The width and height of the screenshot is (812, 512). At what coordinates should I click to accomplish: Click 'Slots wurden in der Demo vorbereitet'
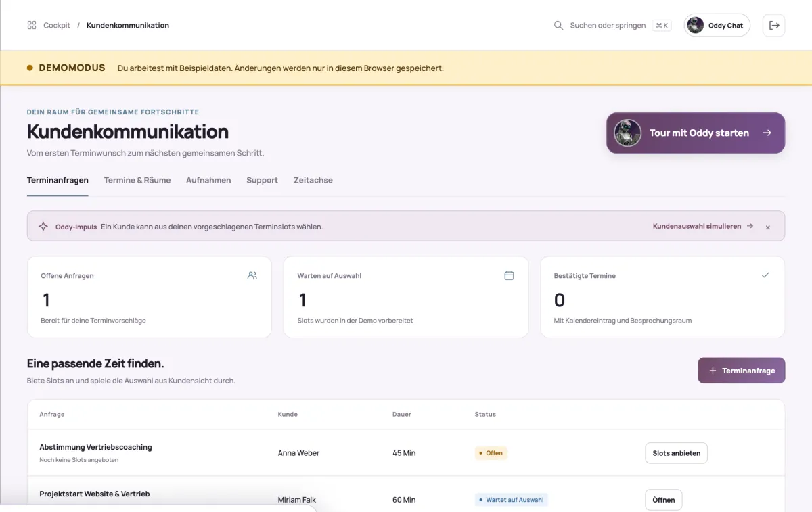pos(355,321)
